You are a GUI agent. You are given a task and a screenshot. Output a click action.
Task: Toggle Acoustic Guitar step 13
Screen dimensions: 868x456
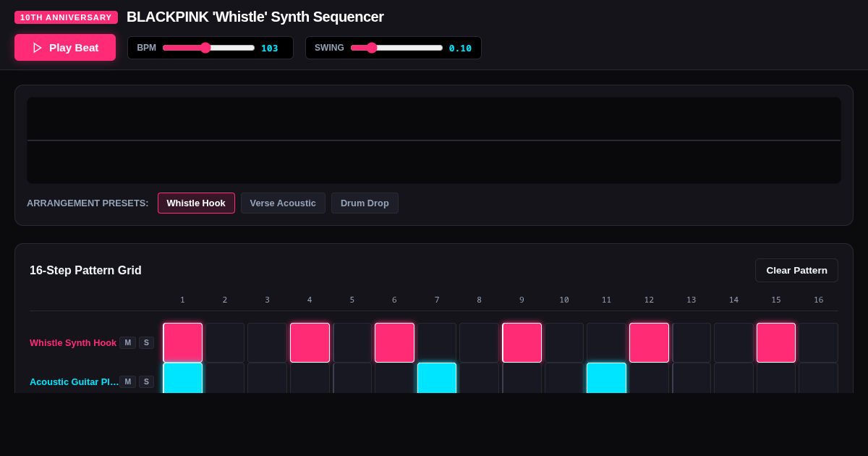pyautogui.click(x=692, y=378)
